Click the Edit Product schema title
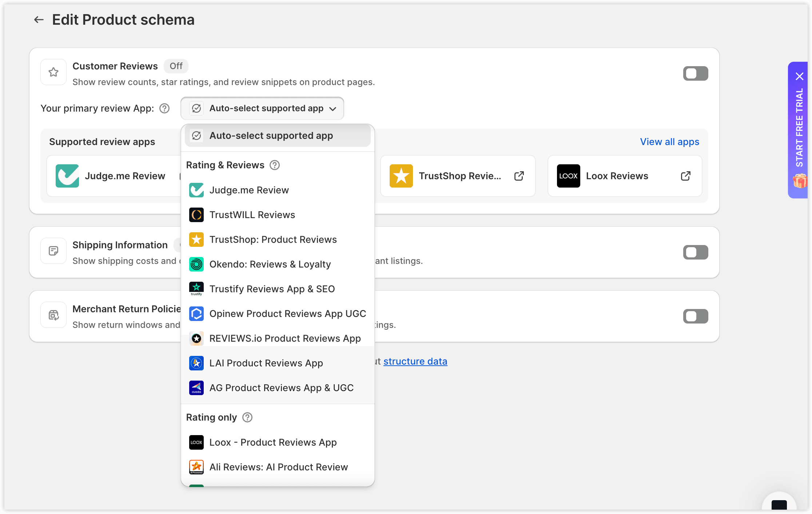Screen dimensions: 812x514 point(123,20)
